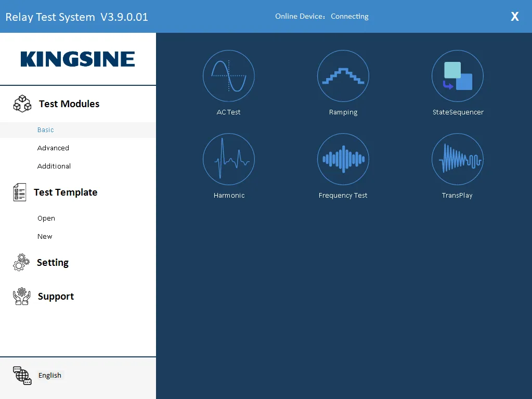This screenshot has height=399, width=532.
Task: Launch the Ramping staircase icon
Action: tap(343, 76)
